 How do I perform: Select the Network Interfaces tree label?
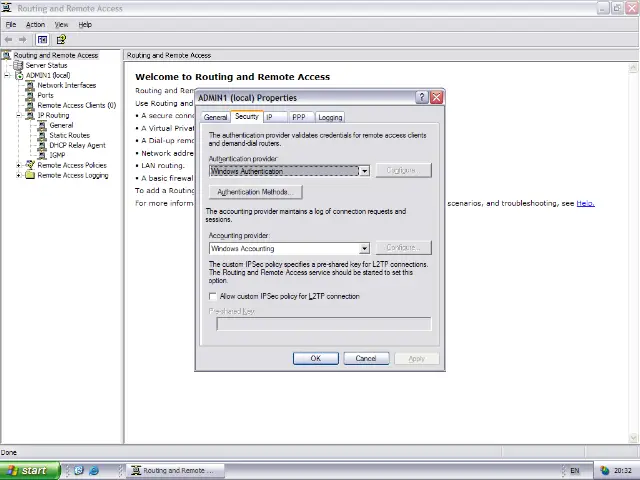coord(67,85)
